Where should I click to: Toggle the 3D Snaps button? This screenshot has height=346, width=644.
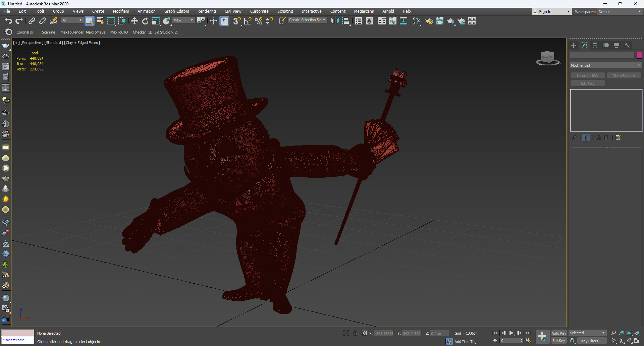click(x=237, y=21)
